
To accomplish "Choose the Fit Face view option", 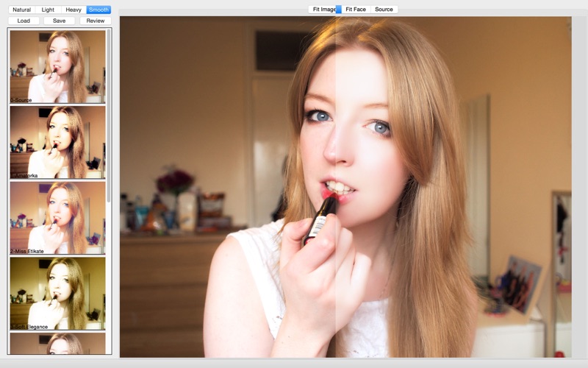I will [356, 10].
